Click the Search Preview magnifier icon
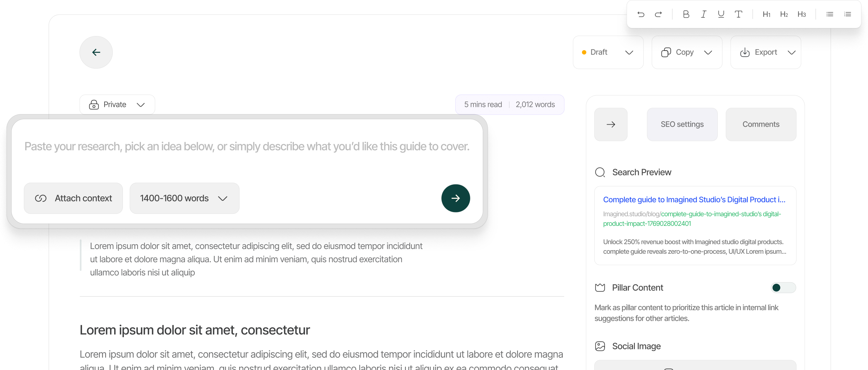The width and height of the screenshot is (868, 370). tap(600, 172)
